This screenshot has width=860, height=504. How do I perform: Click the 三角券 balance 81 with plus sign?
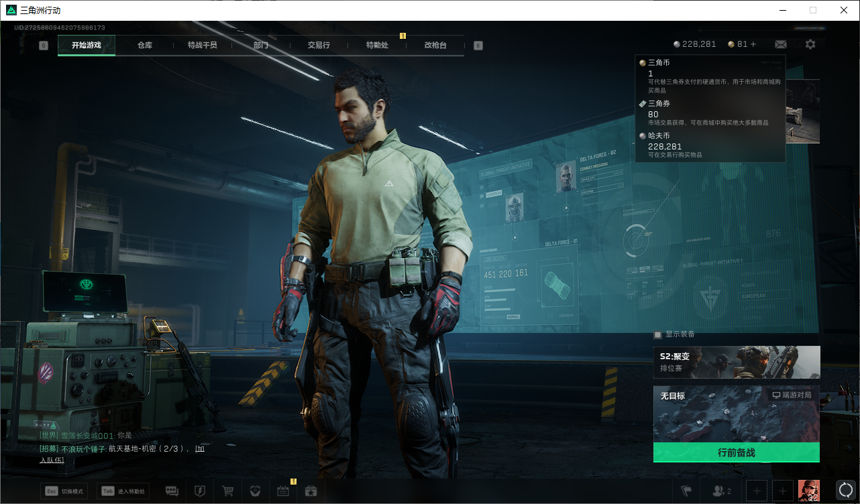[742, 44]
